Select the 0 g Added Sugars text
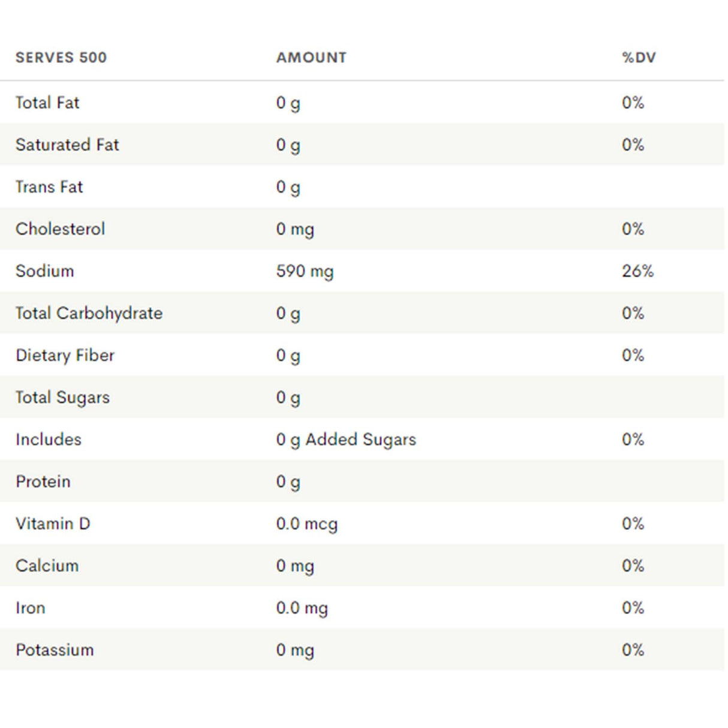Image resolution: width=728 pixels, height=728 pixels. click(346, 440)
